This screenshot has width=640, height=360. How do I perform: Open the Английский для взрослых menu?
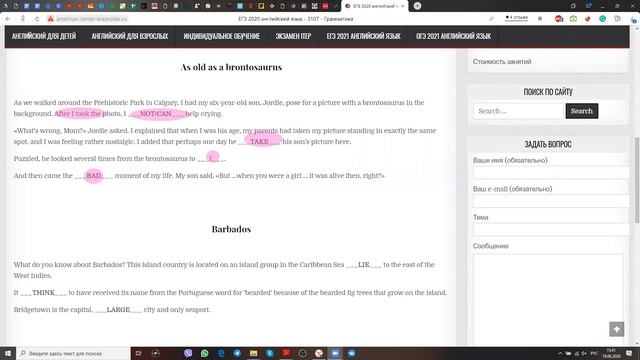130,36
